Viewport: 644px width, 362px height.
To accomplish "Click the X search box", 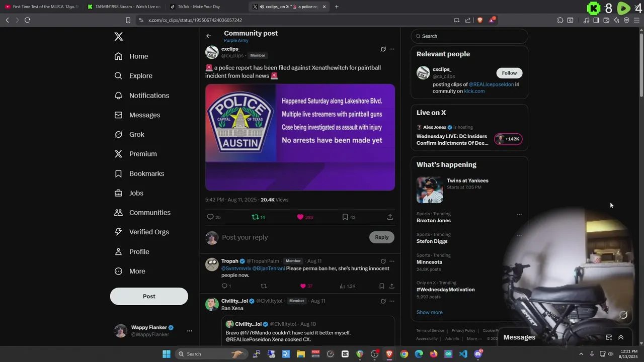I will (469, 36).
